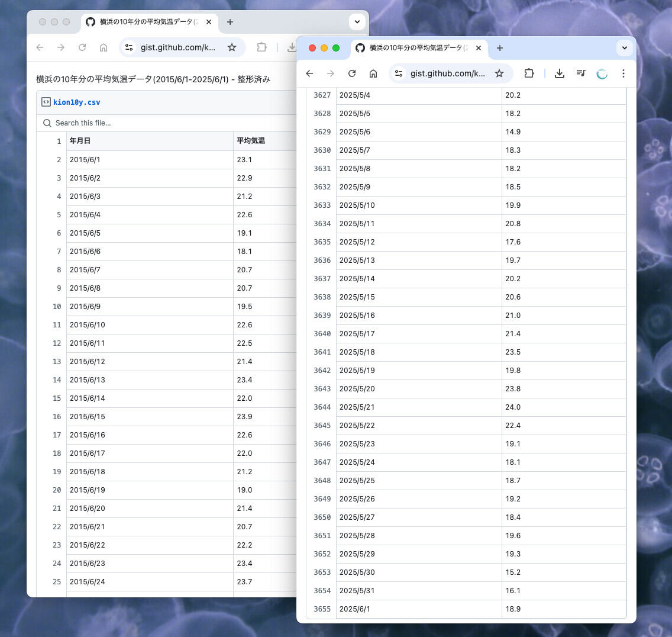Click the 2015/6/1 date cell

[150, 160]
